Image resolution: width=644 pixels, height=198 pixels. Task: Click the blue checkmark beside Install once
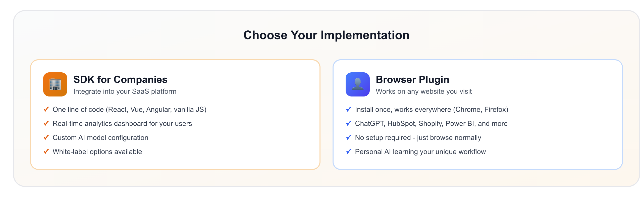coord(349,109)
